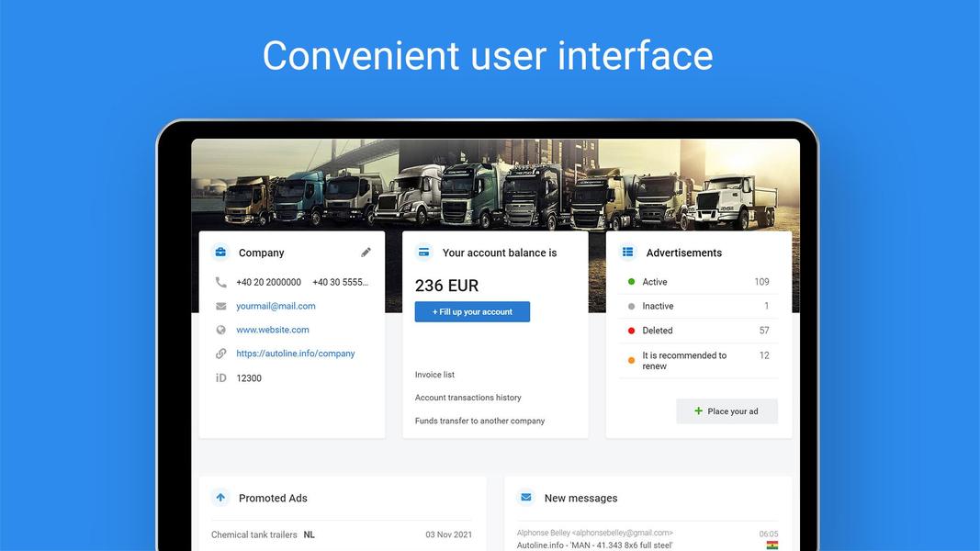
Task: Click the truncated phone number +40 30 5555
Action: 340,282
